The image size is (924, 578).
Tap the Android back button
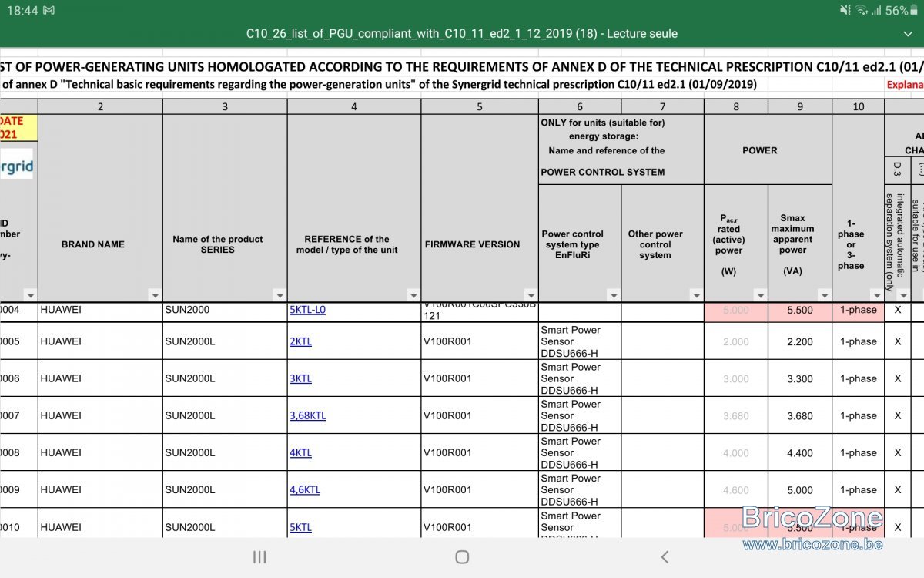tap(665, 557)
